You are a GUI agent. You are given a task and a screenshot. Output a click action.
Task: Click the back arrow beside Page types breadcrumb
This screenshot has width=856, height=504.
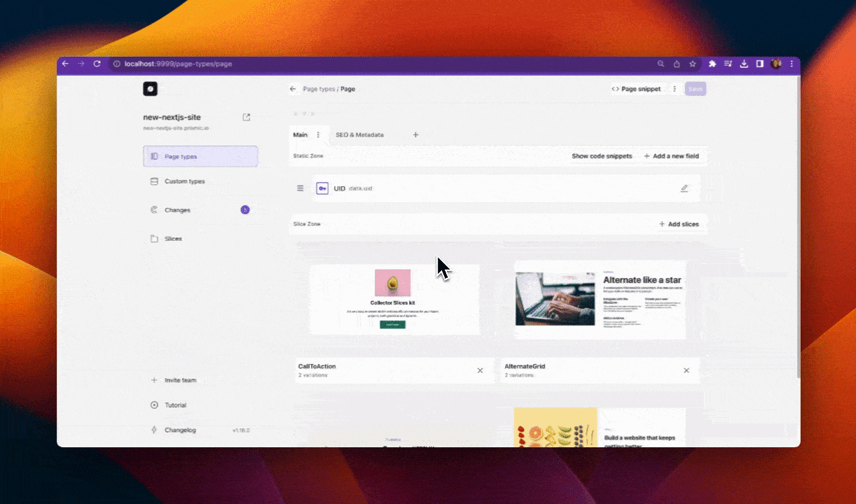pyautogui.click(x=293, y=89)
